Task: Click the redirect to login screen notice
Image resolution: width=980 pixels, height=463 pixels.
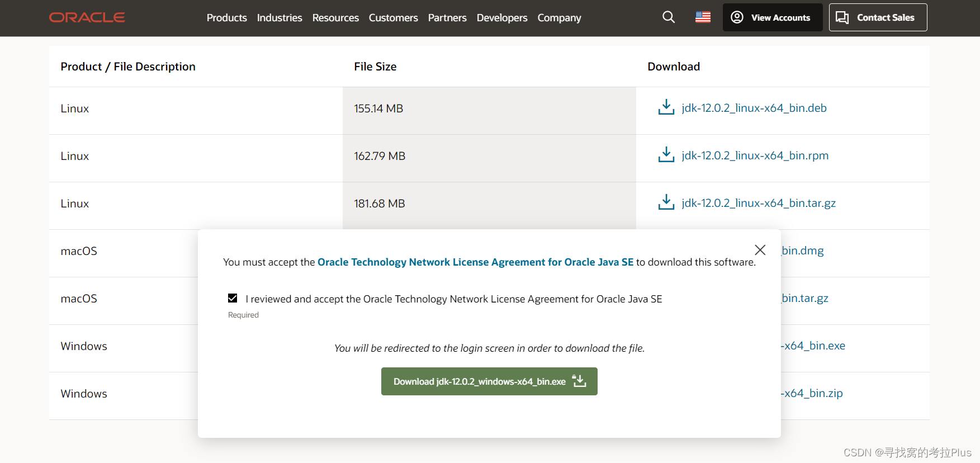Action: click(489, 348)
